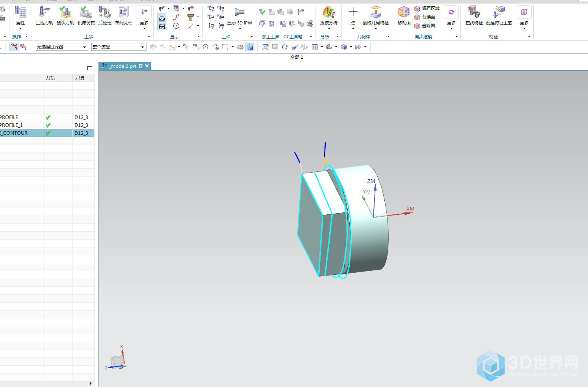Toggle the upper hatched tool path display button

click(162, 18)
